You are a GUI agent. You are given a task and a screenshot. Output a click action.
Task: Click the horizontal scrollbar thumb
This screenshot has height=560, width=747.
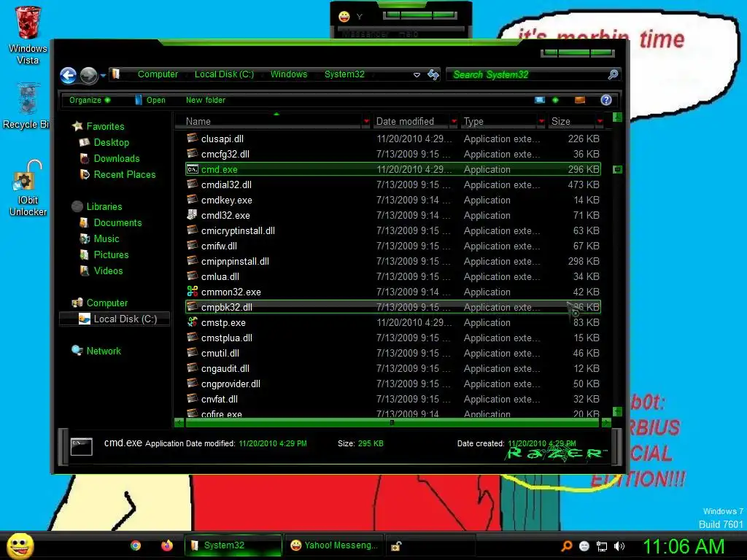393,422
